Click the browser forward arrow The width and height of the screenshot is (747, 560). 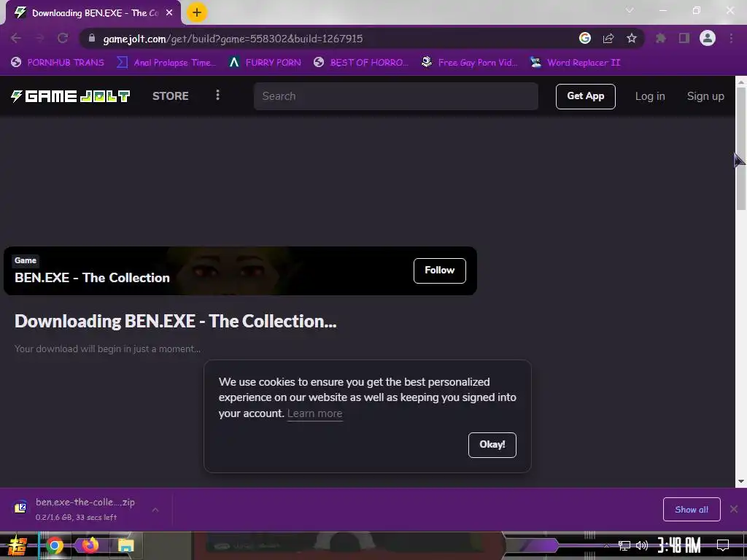coord(39,38)
